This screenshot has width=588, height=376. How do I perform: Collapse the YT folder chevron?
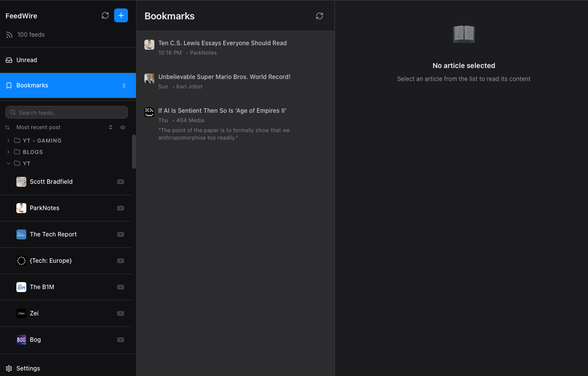8,163
